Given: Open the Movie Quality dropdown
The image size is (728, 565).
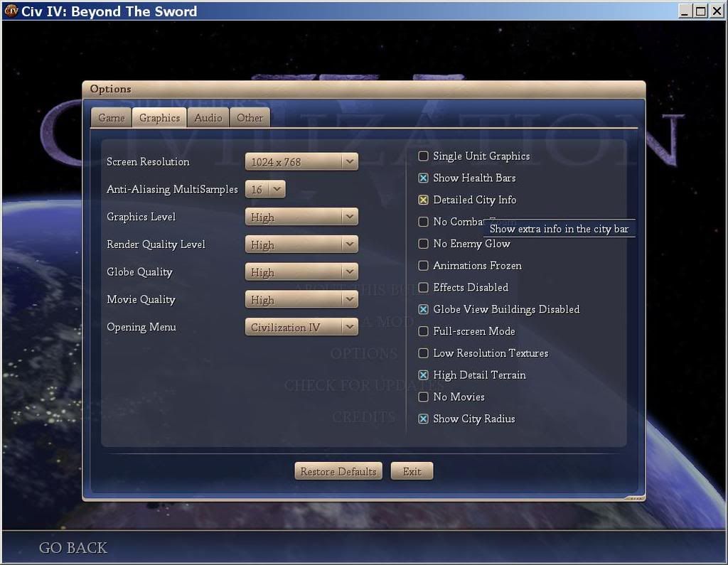Looking at the screenshot, I should point(301,299).
